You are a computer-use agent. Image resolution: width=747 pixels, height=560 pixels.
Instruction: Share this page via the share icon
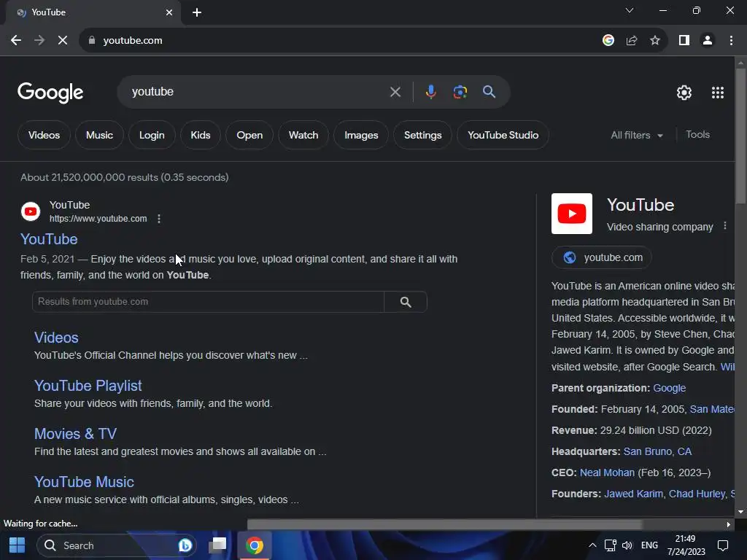632,41
